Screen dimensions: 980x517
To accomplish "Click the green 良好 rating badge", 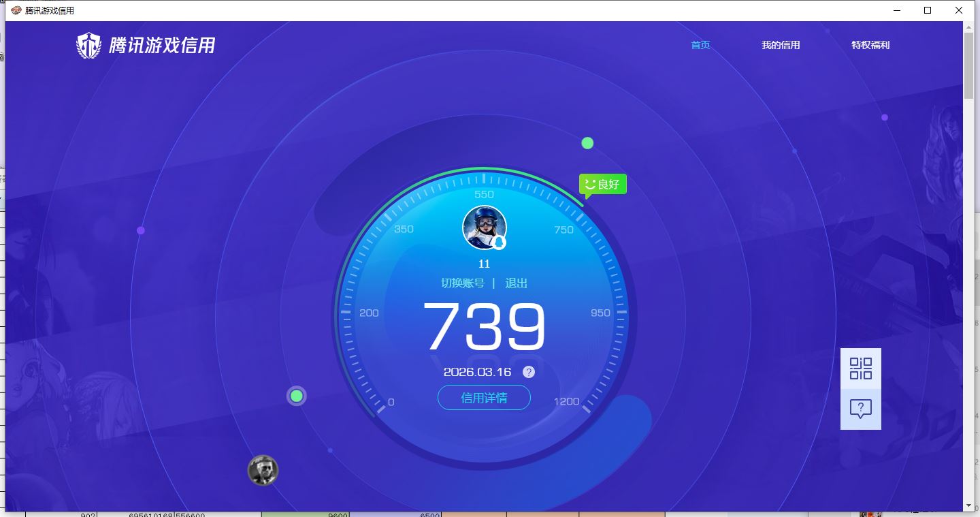I will coord(602,184).
